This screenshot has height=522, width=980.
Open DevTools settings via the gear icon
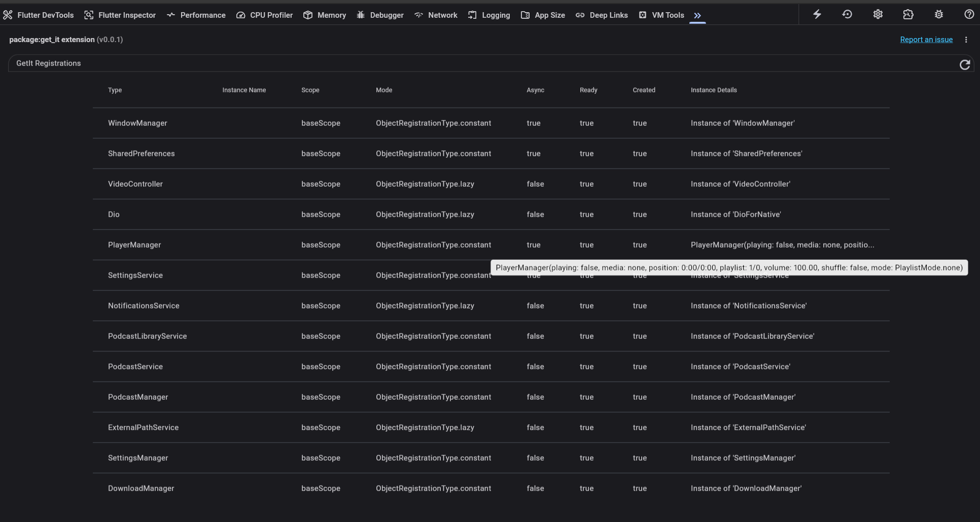tap(878, 14)
